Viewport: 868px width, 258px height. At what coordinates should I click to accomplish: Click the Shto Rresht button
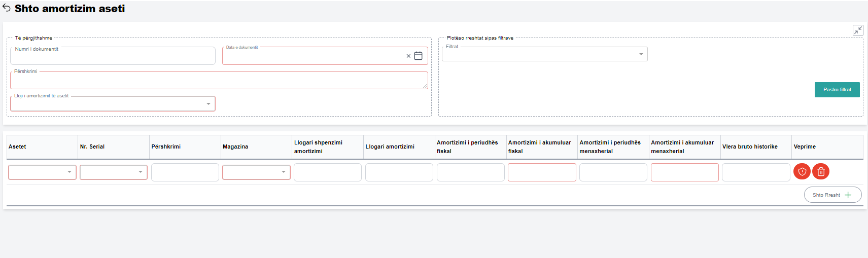[832, 195]
